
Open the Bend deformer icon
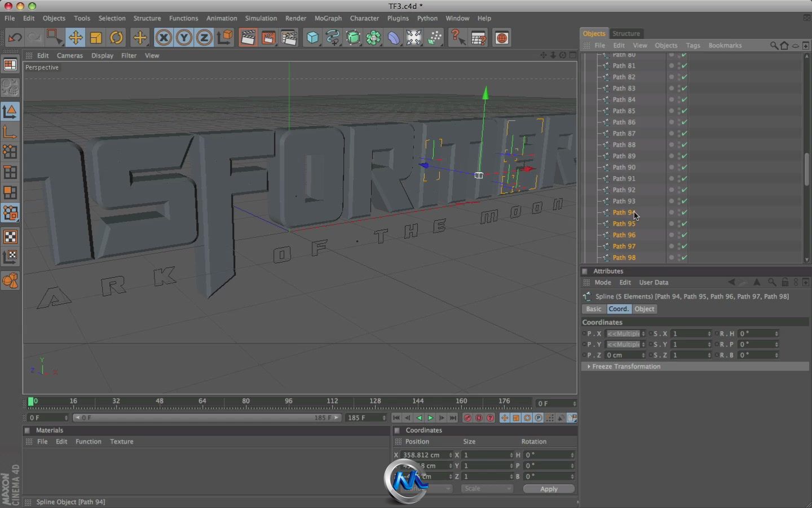click(394, 38)
